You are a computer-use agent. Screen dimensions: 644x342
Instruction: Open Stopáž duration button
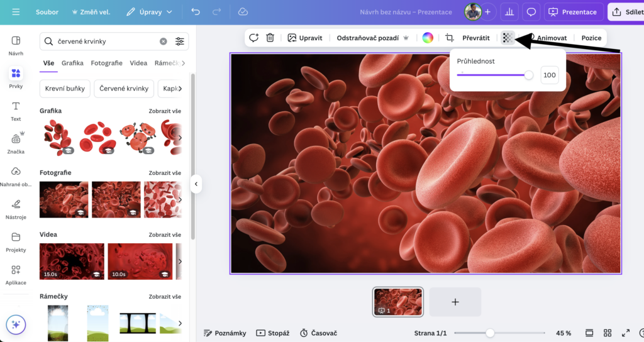point(273,333)
